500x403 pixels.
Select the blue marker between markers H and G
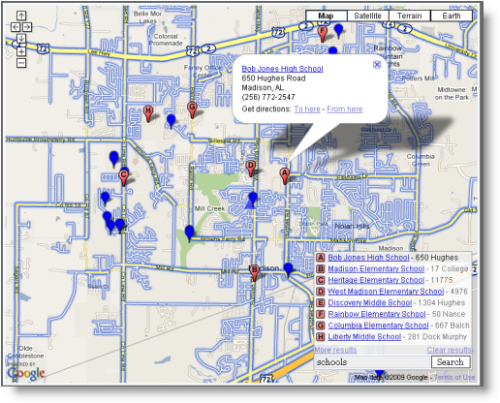171,121
